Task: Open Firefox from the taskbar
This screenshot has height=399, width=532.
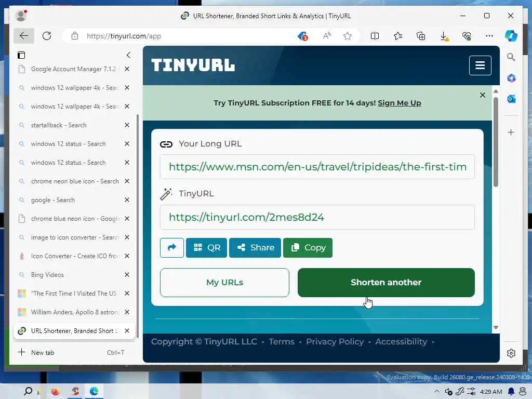Action: [55, 392]
